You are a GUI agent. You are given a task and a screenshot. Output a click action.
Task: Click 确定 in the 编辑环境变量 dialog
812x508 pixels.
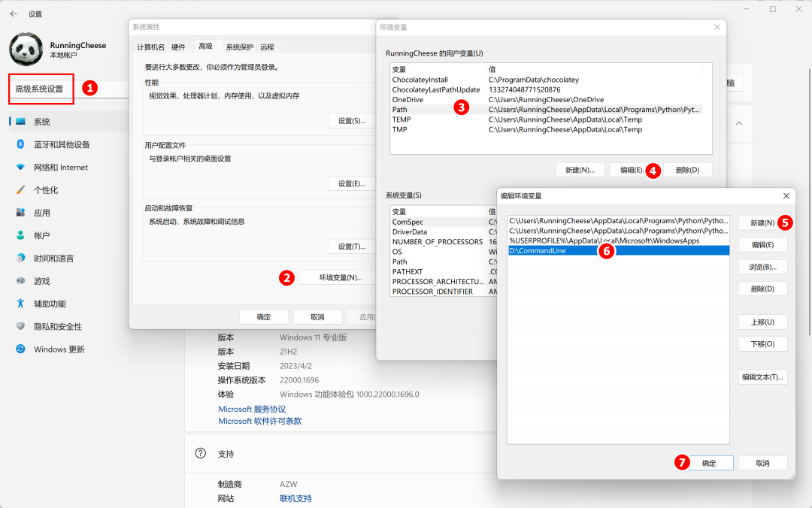(708, 463)
